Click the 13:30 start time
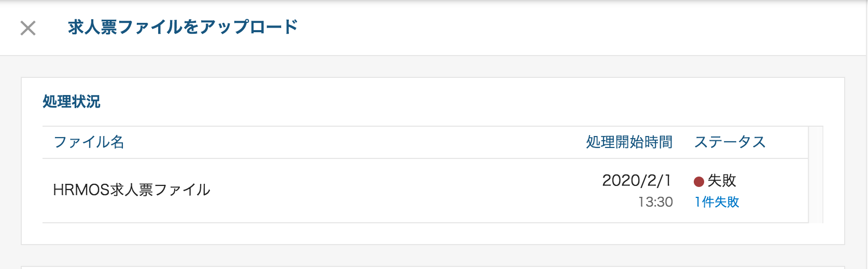The image size is (868, 269). (x=655, y=202)
